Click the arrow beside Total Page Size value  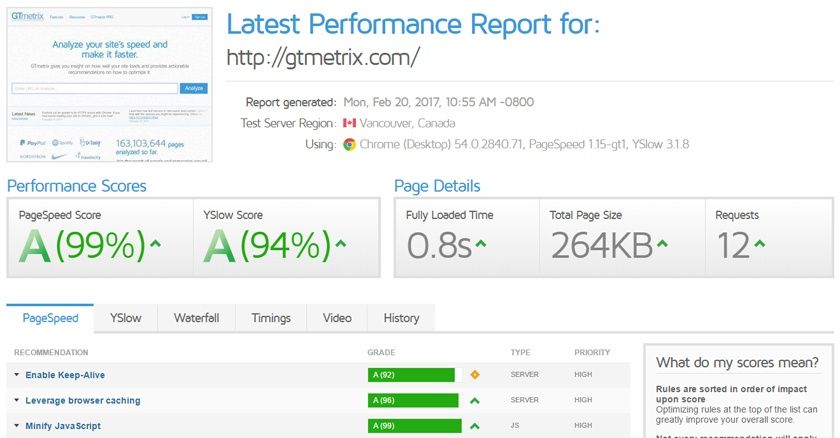[x=664, y=245]
